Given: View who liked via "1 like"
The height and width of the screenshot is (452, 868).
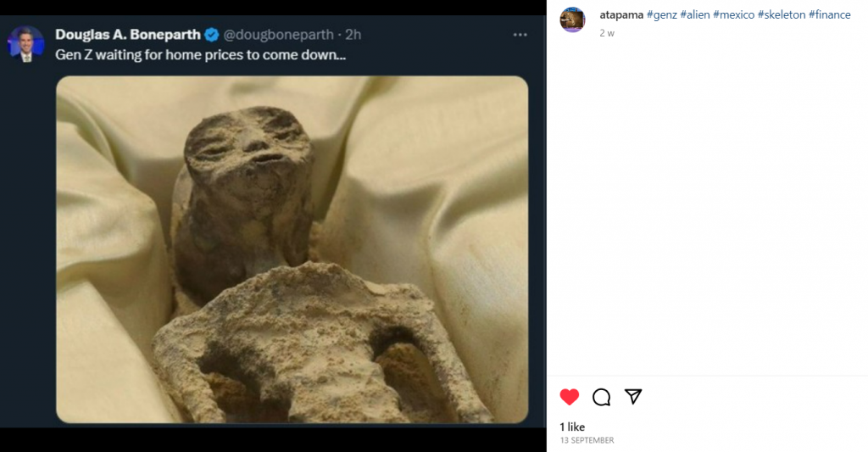Looking at the screenshot, I should tap(572, 427).
